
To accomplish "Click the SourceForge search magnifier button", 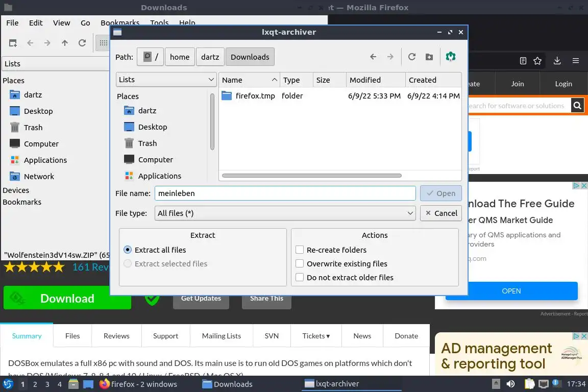I will click(x=577, y=106).
